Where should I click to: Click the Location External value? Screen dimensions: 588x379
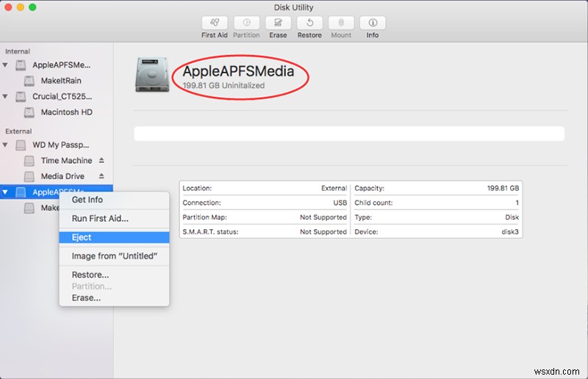click(334, 188)
